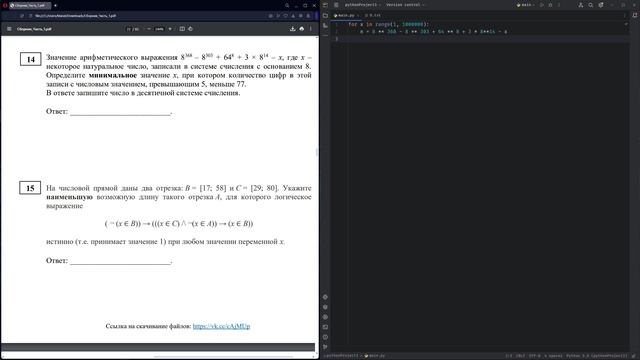640x360 pixels.
Task: Run the main configuration
Action: [x=542, y=5]
